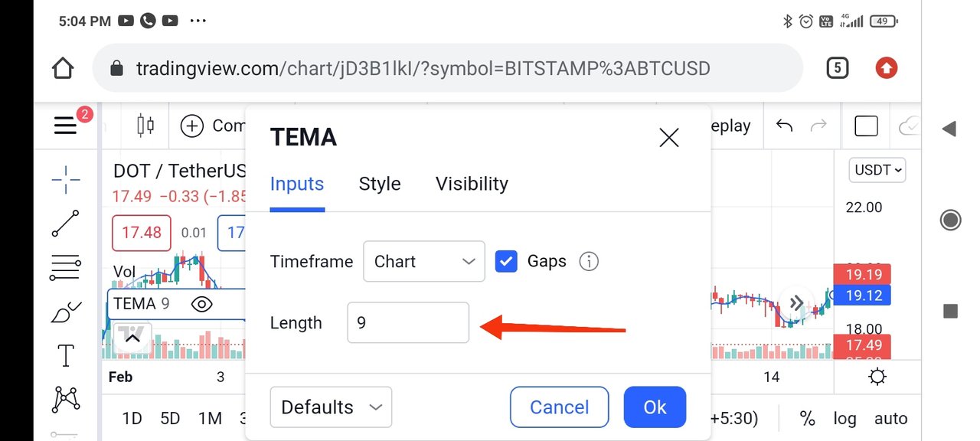The height and width of the screenshot is (441, 980).
Task: Open the USDT currency dropdown
Action: click(877, 170)
